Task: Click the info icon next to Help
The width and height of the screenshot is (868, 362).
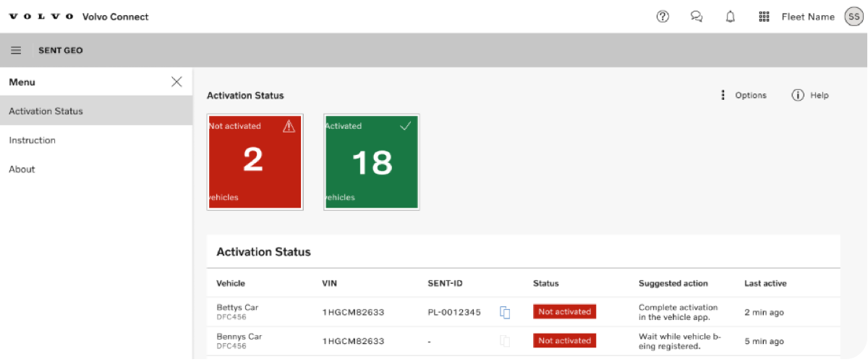Action: point(798,95)
